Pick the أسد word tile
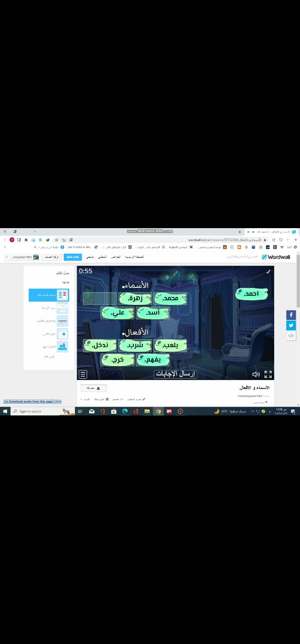Viewport: 300px width, 644px height. (x=153, y=312)
